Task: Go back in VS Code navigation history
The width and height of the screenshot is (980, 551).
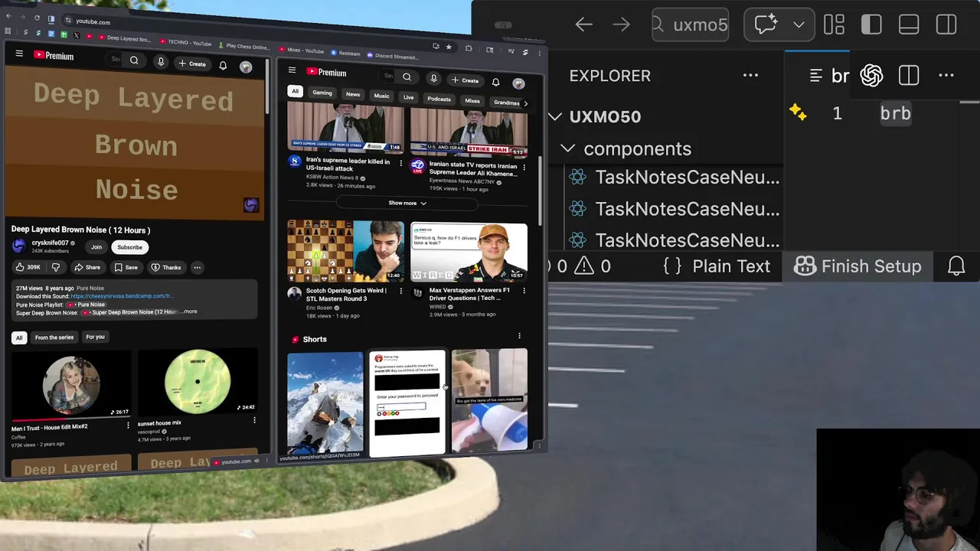Action: pos(584,24)
